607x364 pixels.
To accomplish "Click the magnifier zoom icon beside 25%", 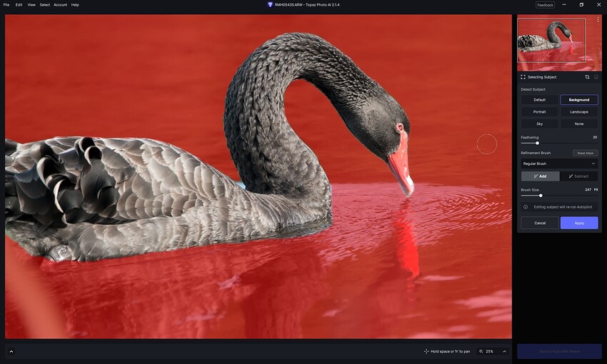I will pos(481,351).
